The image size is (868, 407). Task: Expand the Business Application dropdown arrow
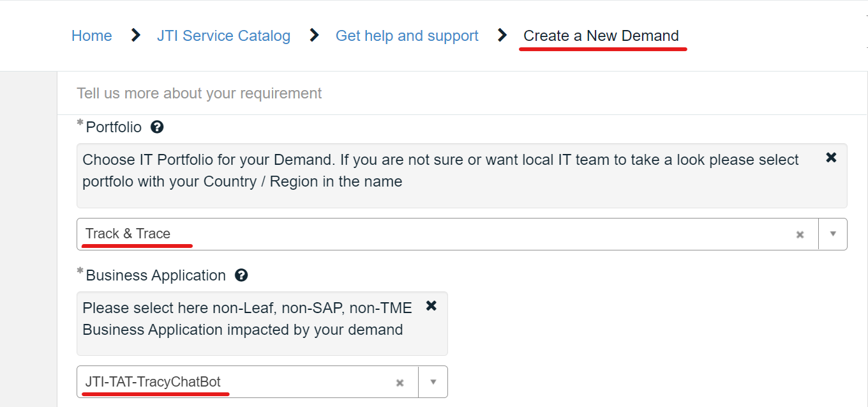(433, 382)
